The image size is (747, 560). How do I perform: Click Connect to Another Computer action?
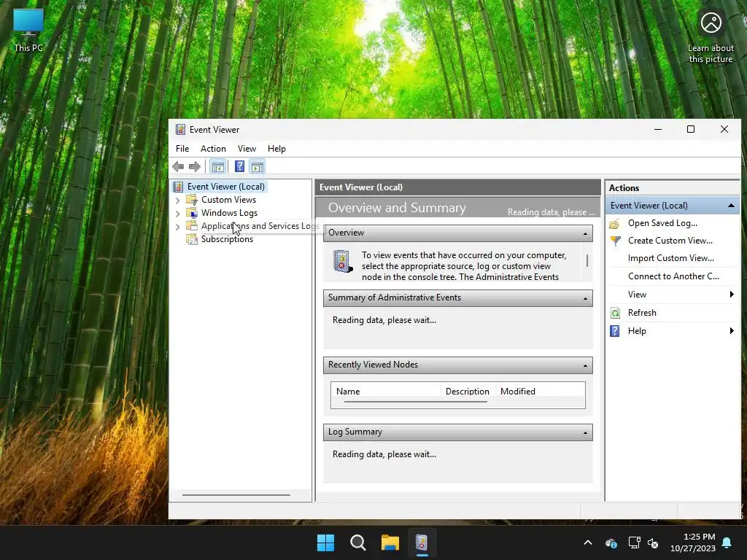673,276
